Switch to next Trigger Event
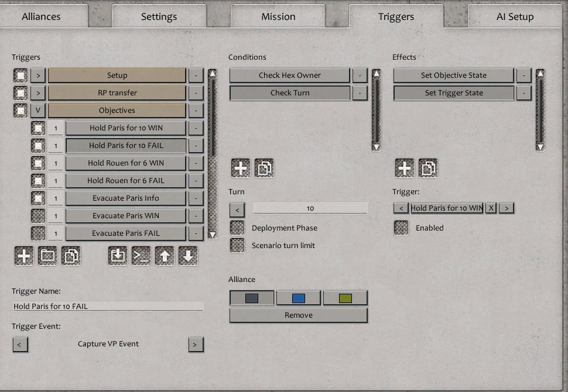 [196, 345]
